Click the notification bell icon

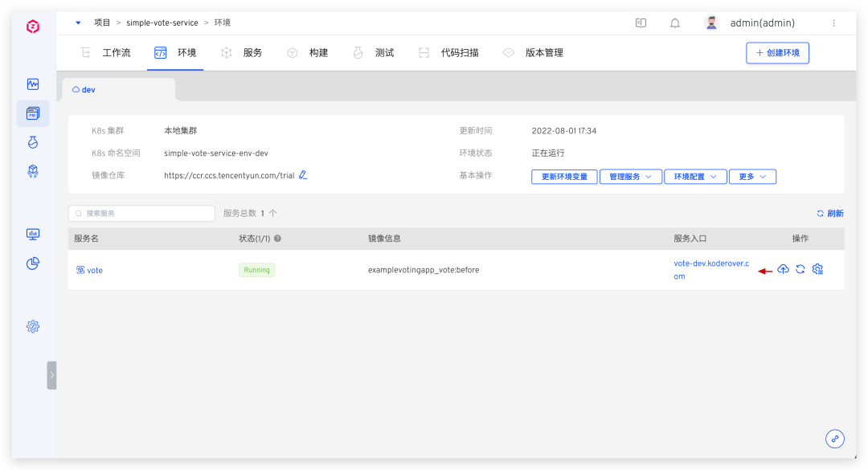[675, 23]
